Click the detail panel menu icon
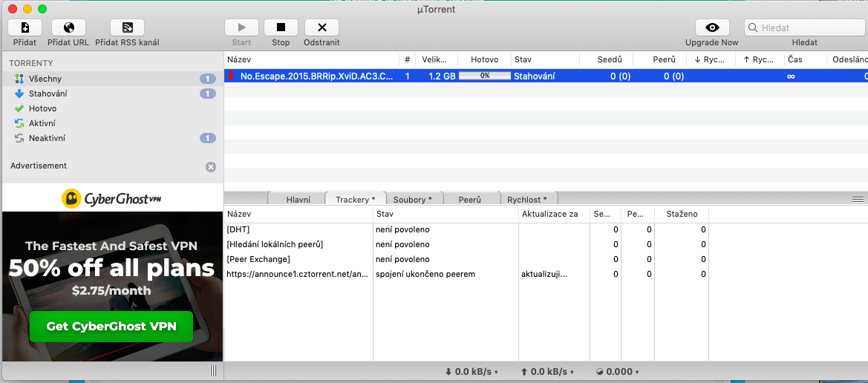 858,199
